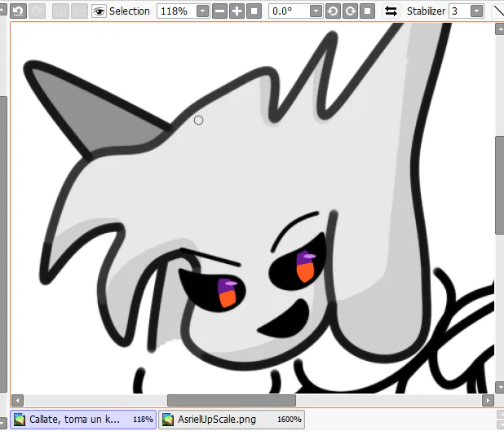Screen dimensions: 504x431
Task: Click the 0.0° rotation angle field
Action: [x=289, y=11]
